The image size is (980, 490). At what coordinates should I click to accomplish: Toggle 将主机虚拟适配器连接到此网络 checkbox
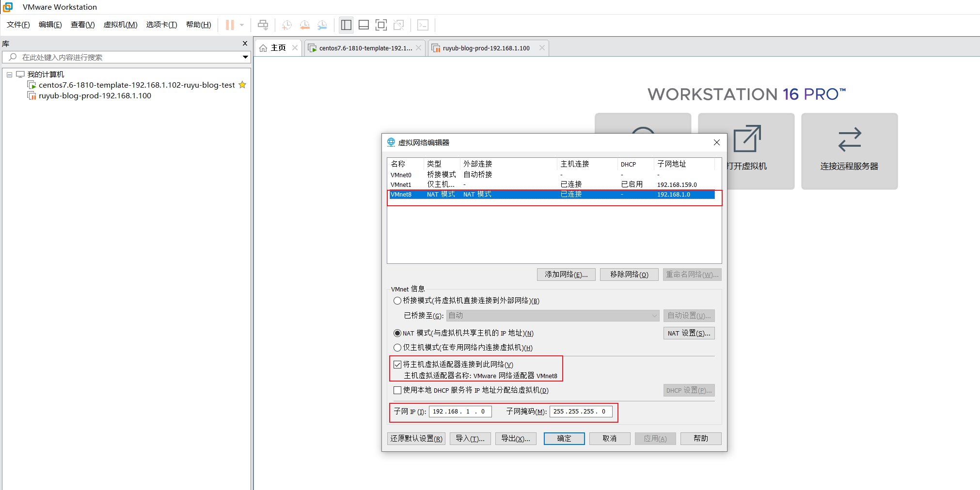397,365
